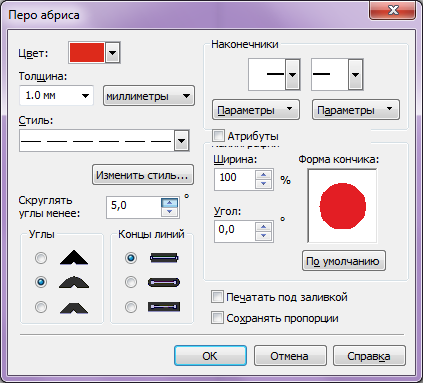Close the Перо абриса dialog
The image size is (423, 383).
(x=393, y=10)
